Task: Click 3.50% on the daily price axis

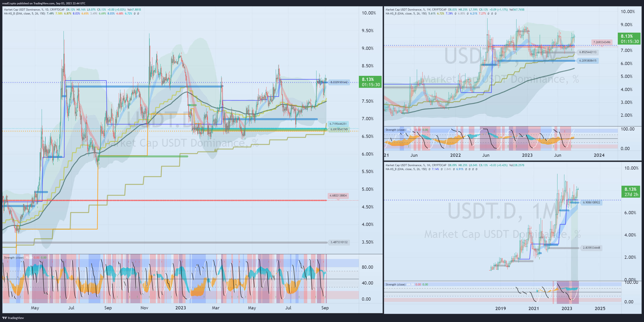Action: 368,242
